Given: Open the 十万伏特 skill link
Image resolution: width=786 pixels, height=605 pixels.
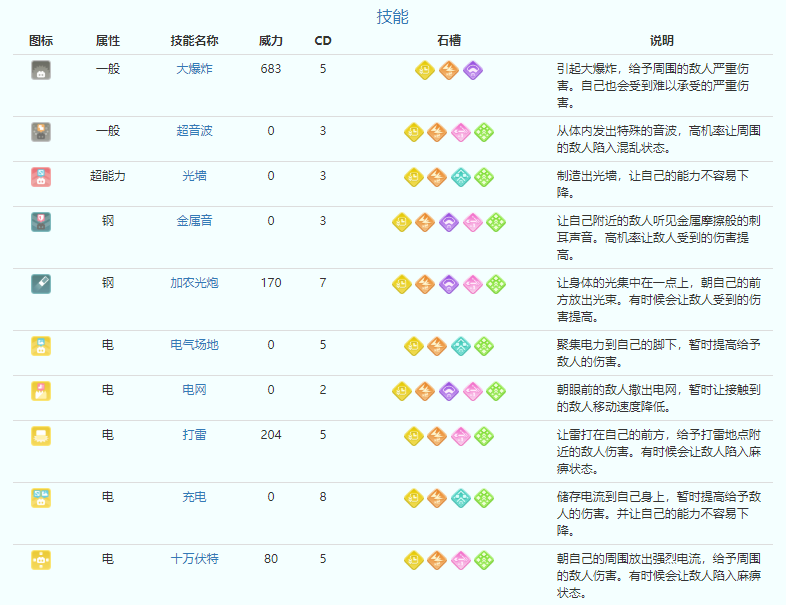Looking at the screenshot, I should tap(194, 559).
